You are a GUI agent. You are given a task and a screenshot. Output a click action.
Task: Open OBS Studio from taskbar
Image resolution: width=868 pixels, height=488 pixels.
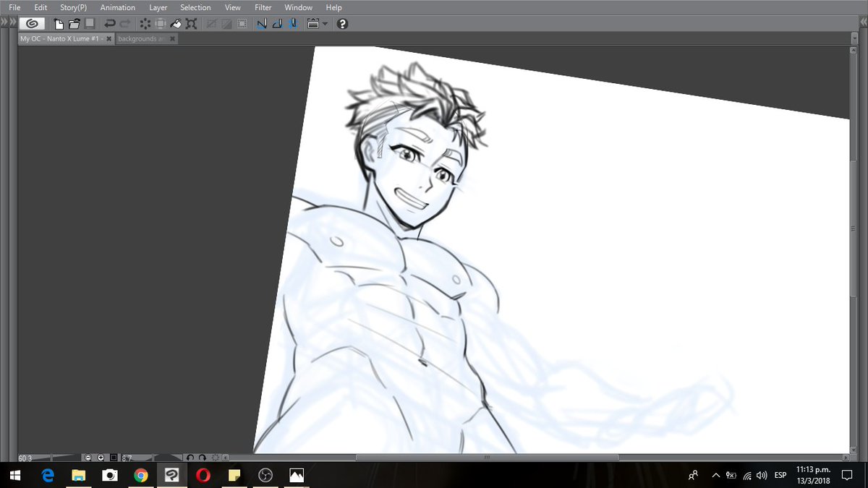(265, 475)
